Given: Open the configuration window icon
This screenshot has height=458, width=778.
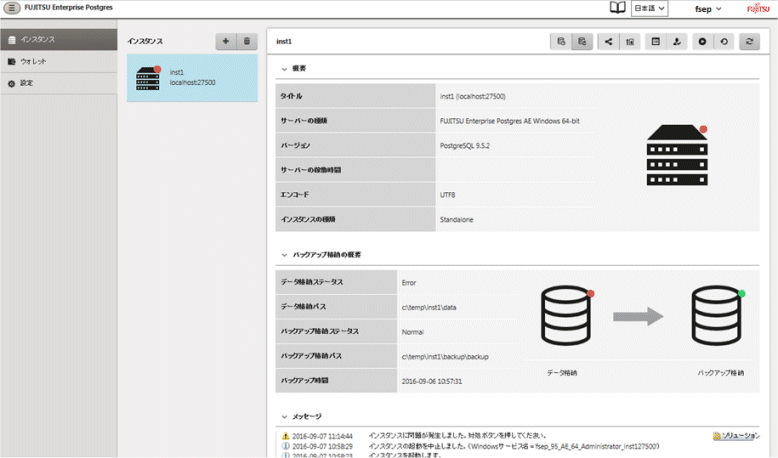Looking at the screenshot, I should coord(655,42).
